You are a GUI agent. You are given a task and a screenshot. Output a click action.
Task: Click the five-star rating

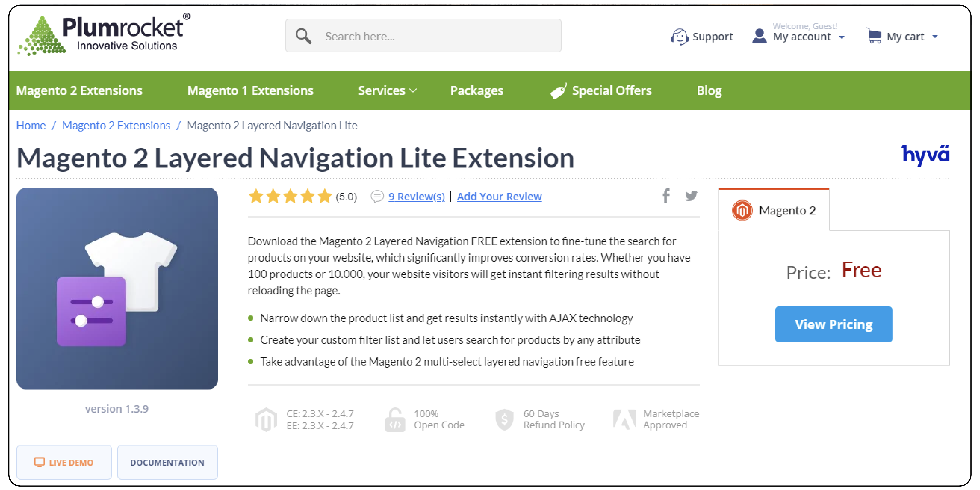pos(290,196)
